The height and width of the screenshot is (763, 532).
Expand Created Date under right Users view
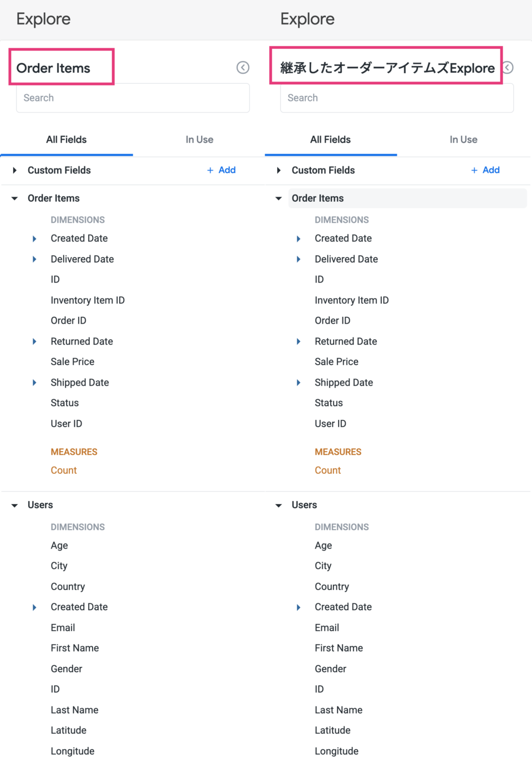[x=299, y=607]
